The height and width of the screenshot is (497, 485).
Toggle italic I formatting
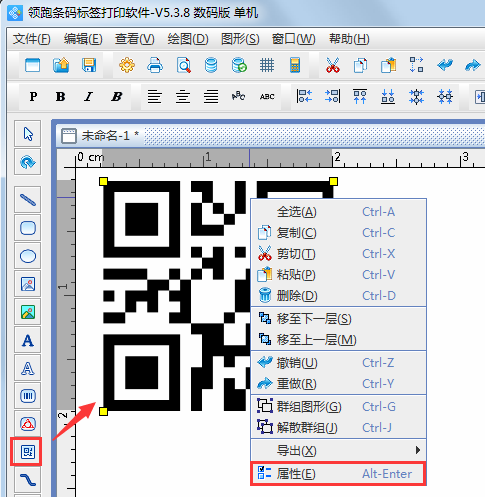(x=88, y=97)
